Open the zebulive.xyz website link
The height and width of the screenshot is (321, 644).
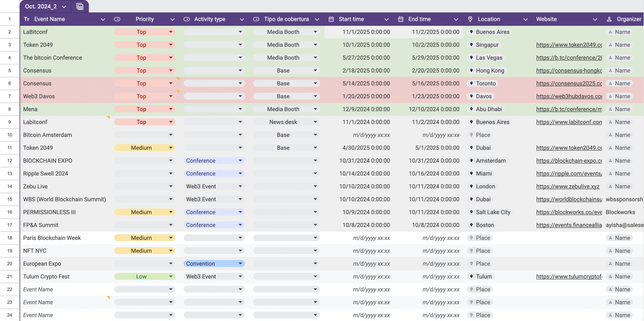[568, 187]
